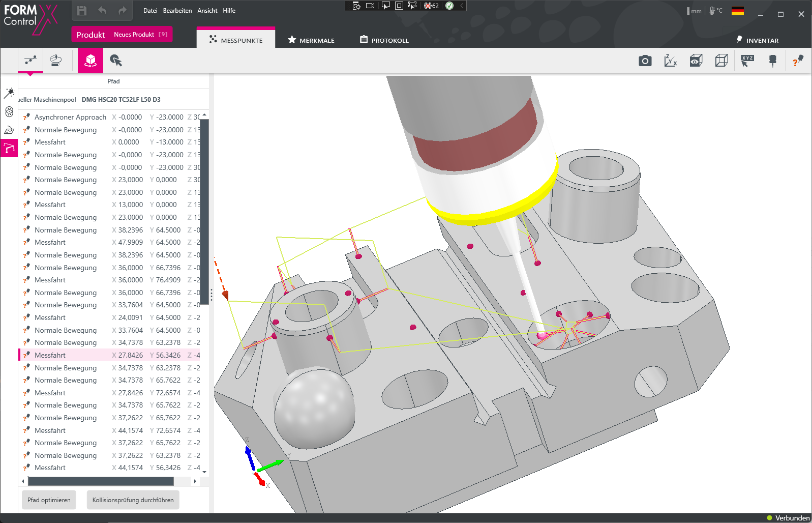Select highlighted Messfahrt row X 27,8426 Y 56,3426
The image size is (812, 523).
pos(109,355)
